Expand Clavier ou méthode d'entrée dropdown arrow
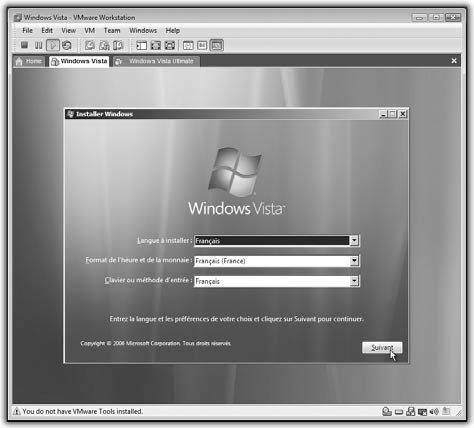 (x=354, y=281)
